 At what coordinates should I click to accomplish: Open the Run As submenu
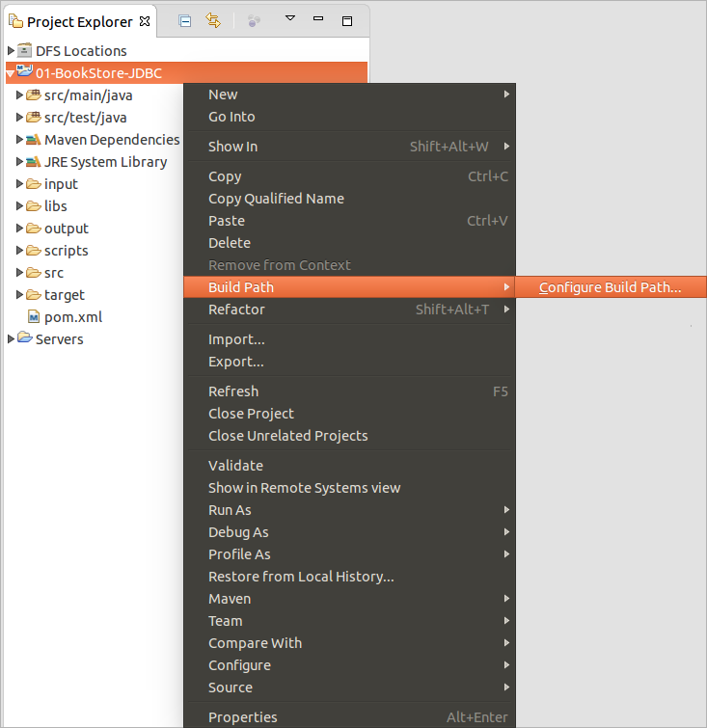pos(350,510)
